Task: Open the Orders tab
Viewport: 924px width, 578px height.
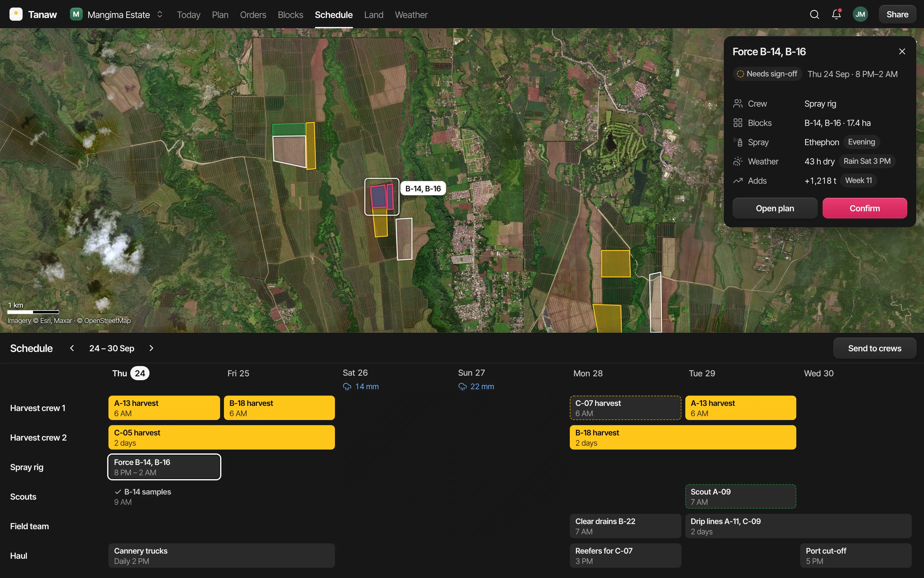Action: tap(253, 14)
